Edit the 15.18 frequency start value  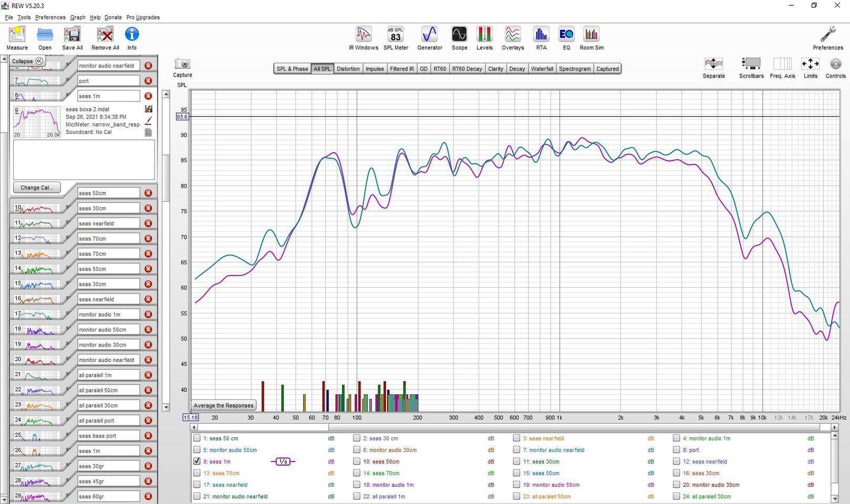(190, 418)
